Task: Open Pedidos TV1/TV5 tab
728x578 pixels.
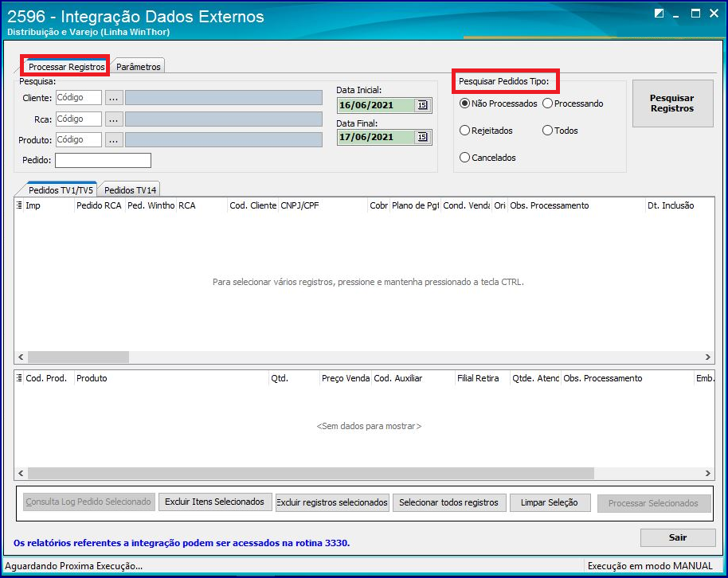Action: 61,190
